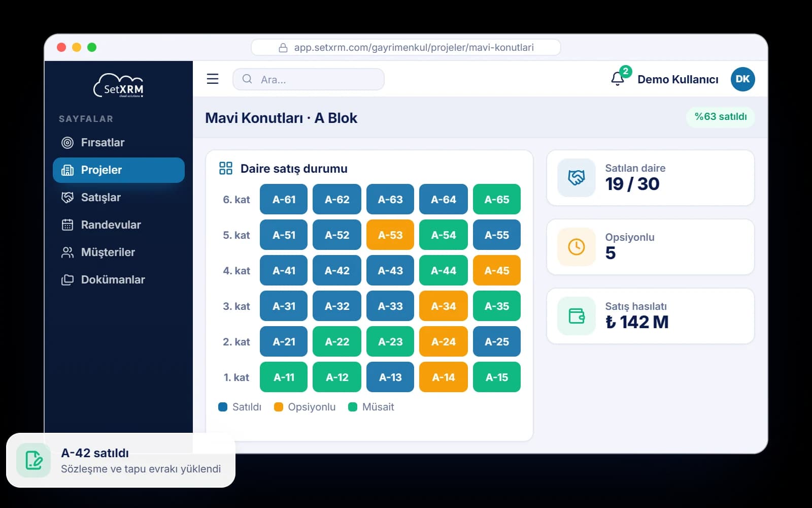Click the grid icon beside Daire satış durumu
The image size is (812, 508).
225,168
